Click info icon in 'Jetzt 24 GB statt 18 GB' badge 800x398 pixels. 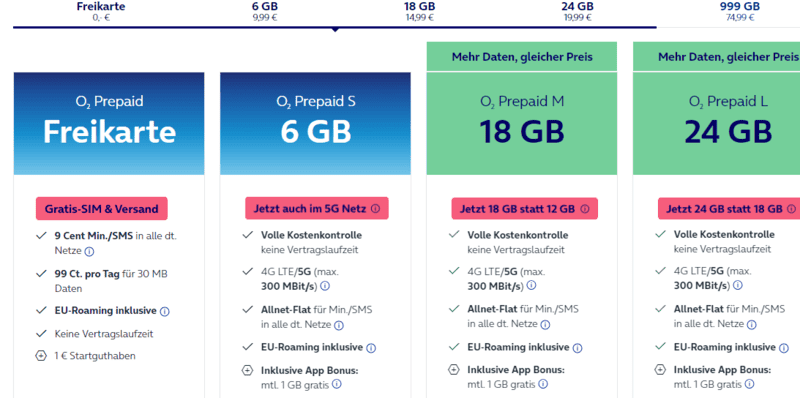coord(791,209)
